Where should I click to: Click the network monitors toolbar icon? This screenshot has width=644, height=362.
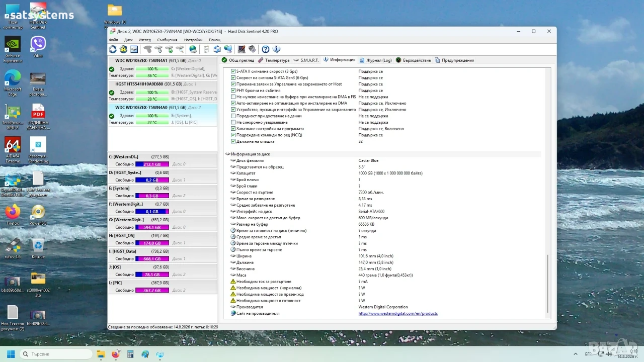[228, 49]
